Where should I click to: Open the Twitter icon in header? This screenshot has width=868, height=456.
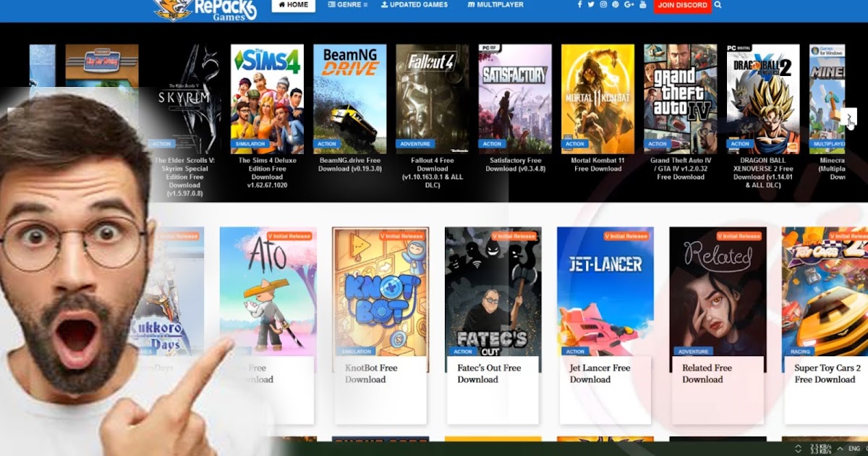tap(591, 4)
